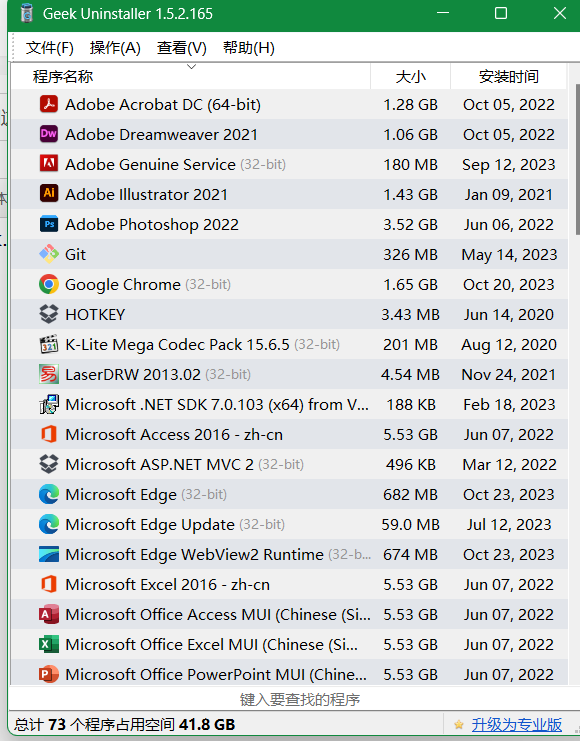Open the 文件(F) menu

point(50,48)
